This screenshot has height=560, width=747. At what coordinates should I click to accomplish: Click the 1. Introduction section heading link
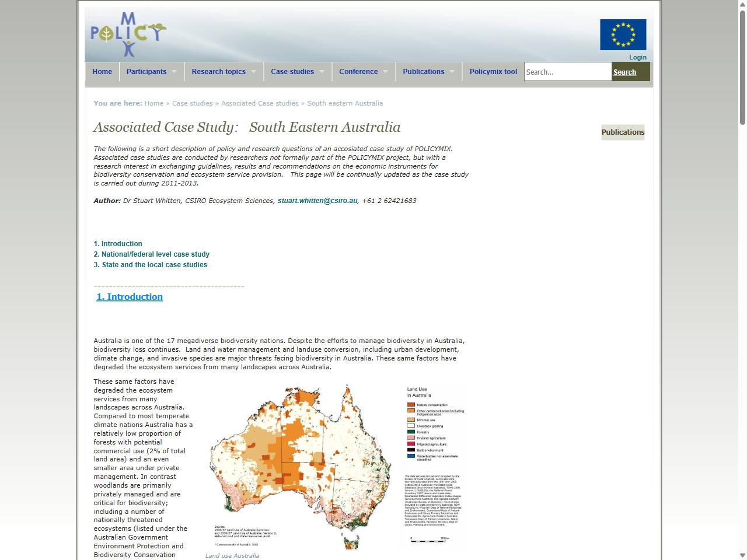point(130,297)
